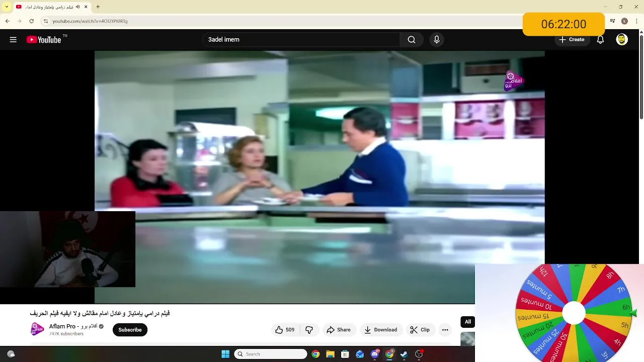This screenshot has height=362, width=644.
Task: Open suggested video thumbnail below All chip
Action: [467, 339]
